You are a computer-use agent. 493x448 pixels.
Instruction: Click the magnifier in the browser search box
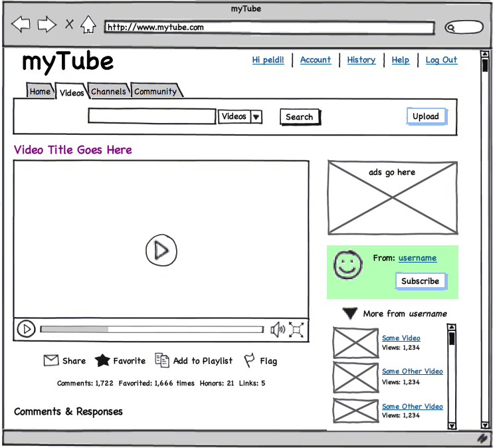pos(450,28)
